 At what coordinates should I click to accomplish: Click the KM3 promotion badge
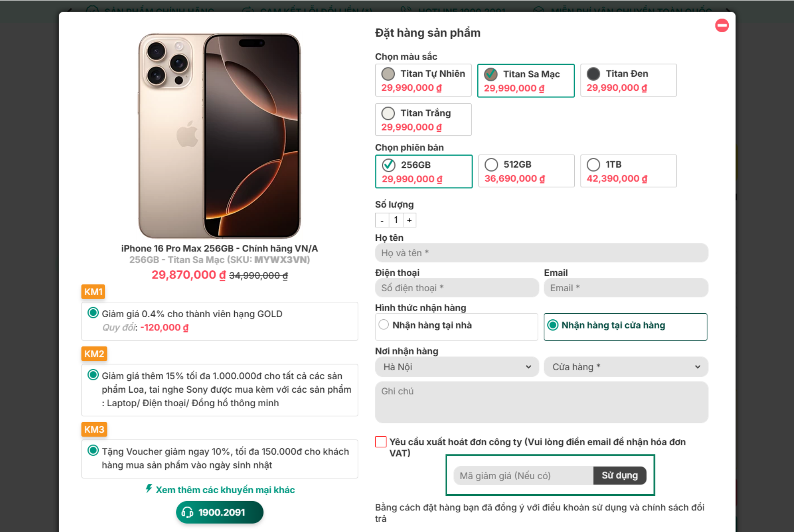(94, 429)
